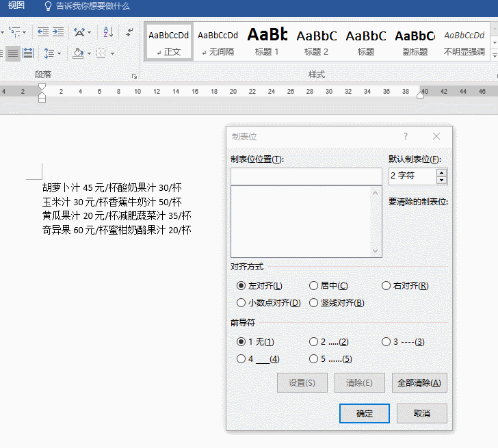Apply the 标题 1 style

(x=267, y=42)
